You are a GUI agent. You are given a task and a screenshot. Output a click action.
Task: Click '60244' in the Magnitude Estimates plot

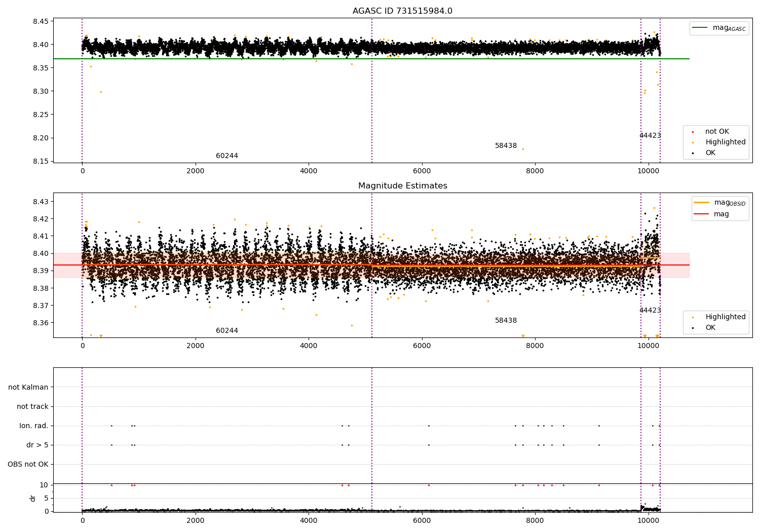click(x=227, y=330)
